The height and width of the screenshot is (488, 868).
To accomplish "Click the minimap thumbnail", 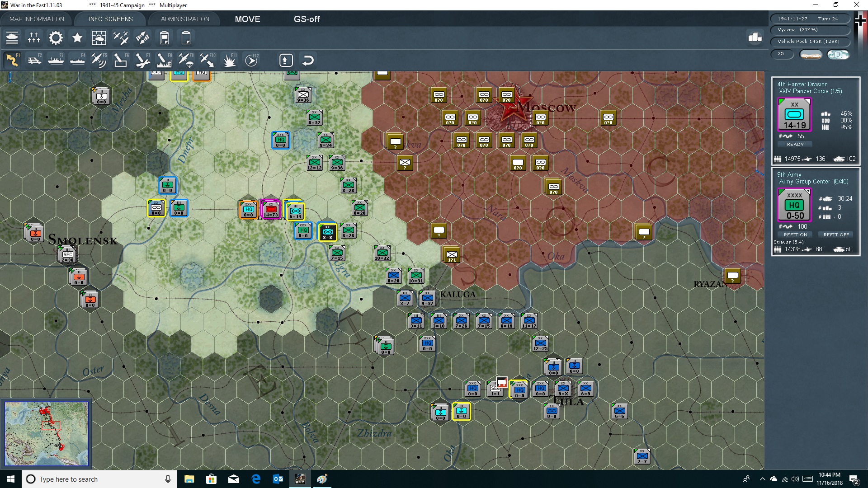I will 46,434.
